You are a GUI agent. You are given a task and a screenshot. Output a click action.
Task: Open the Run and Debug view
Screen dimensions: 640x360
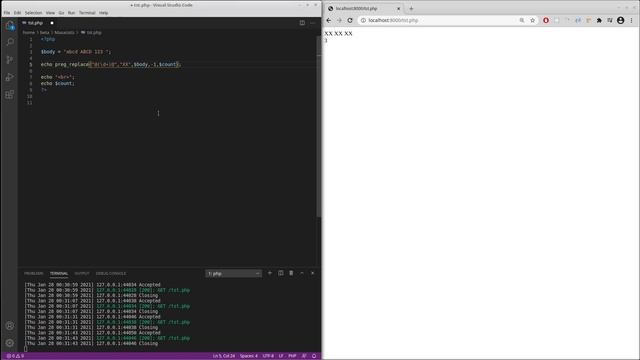10,77
